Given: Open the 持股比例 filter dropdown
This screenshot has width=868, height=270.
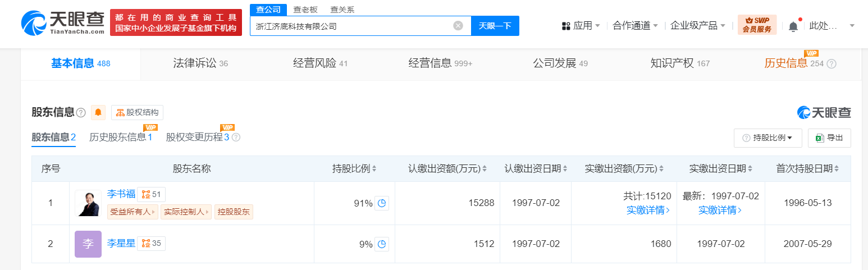Looking at the screenshot, I should [x=768, y=138].
